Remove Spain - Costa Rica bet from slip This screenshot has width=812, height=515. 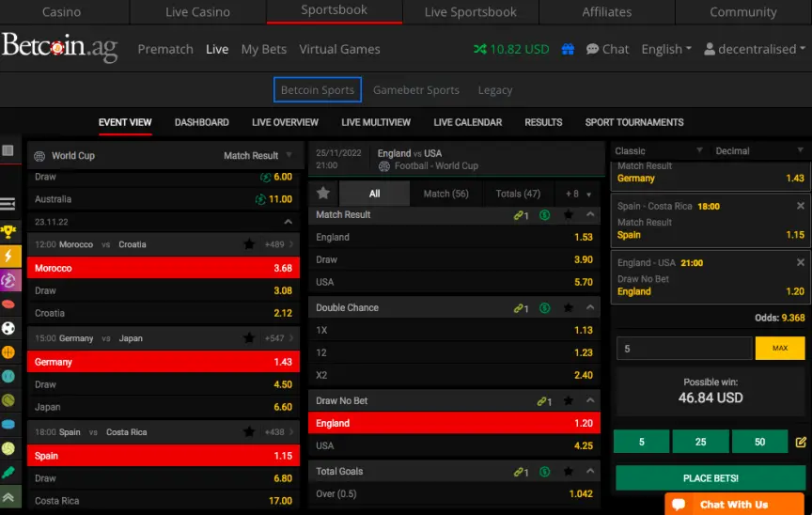coord(801,206)
